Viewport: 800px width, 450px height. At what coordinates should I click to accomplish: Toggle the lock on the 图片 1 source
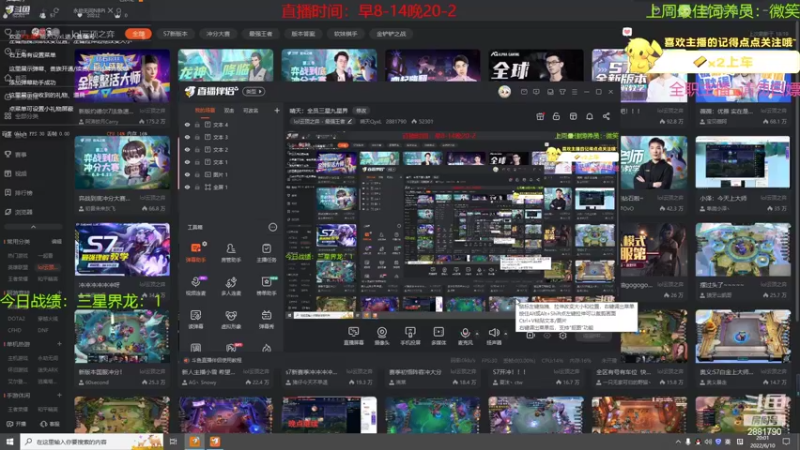coord(197,174)
